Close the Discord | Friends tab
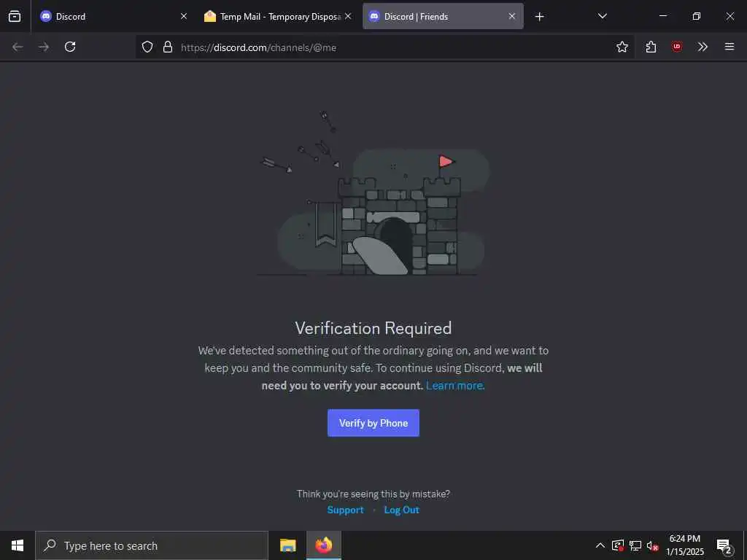The image size is (747, 560). [x=511, y=16]
